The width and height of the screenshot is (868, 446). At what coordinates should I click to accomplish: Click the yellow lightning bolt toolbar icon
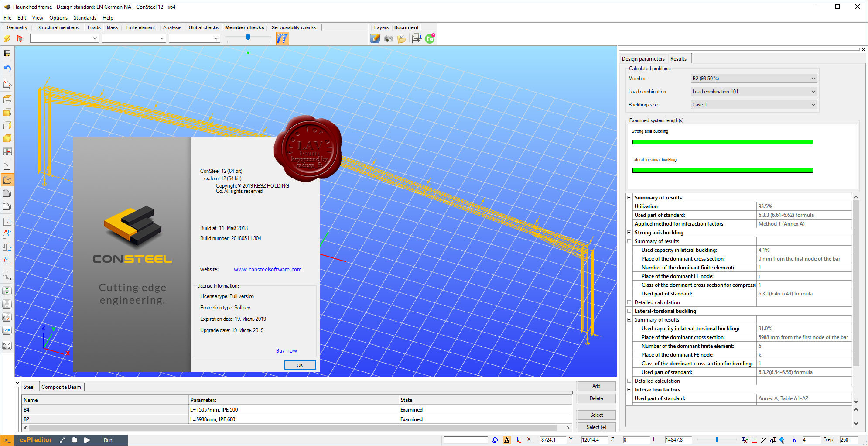(x=7, y=38)
